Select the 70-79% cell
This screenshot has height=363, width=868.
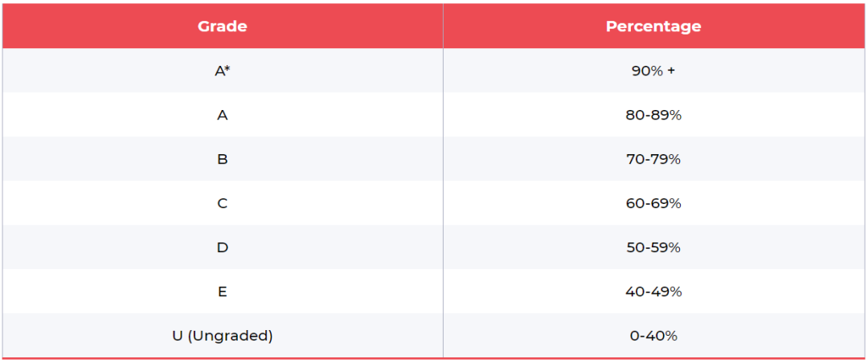(653, 159)
